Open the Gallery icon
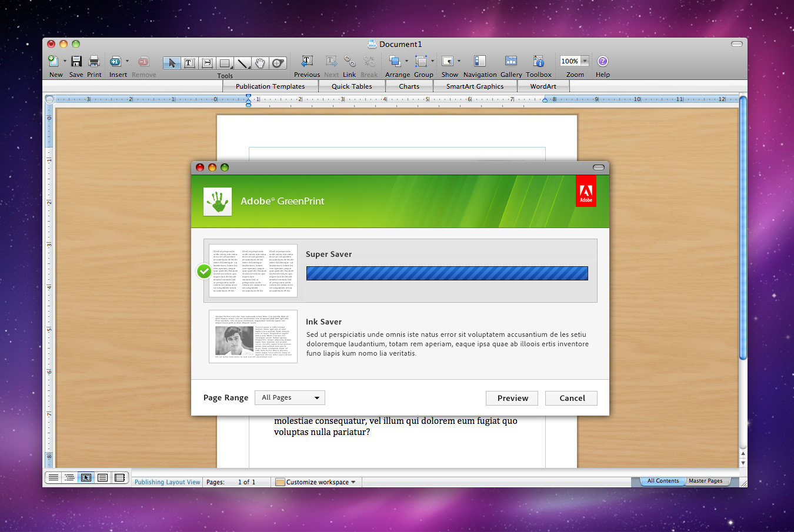Image resolution: width=794 pixels, height=532 pixels. tap(511, 61)
